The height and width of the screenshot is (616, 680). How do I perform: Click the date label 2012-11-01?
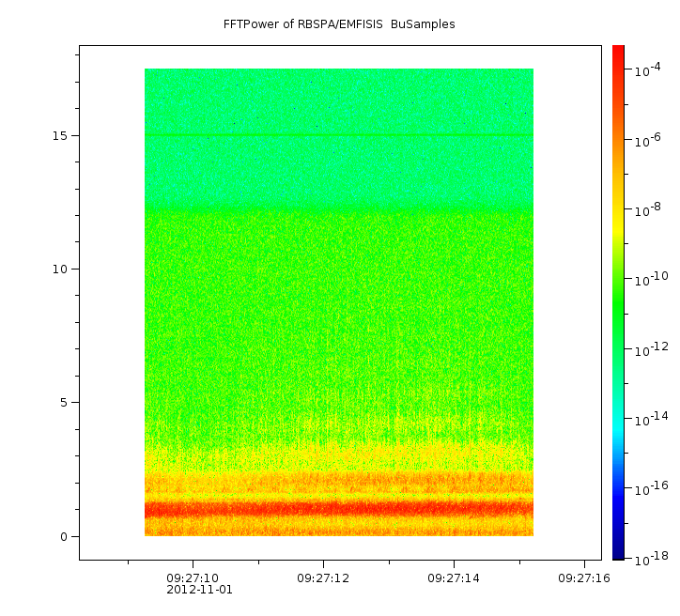(x=199, y=590)
